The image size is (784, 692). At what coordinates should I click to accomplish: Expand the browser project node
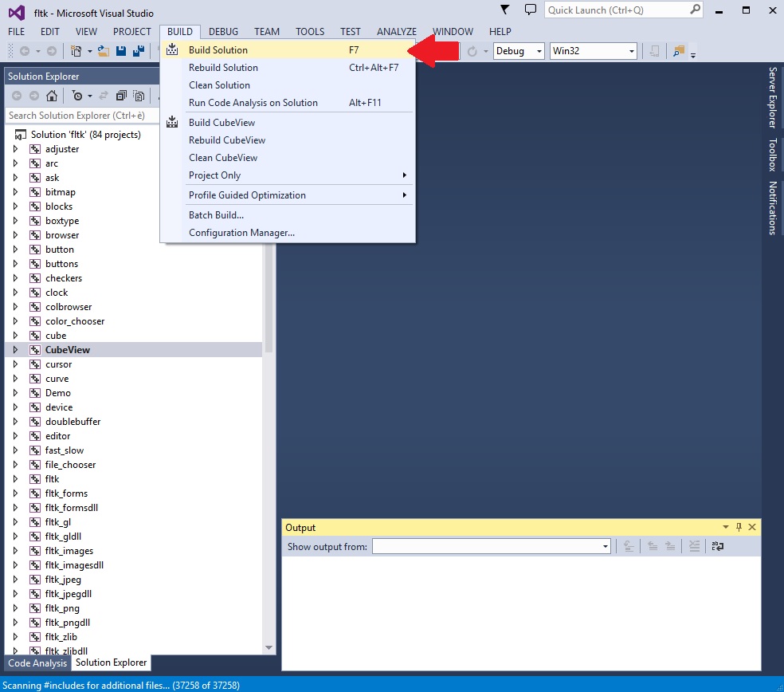[x=15, y=235]
